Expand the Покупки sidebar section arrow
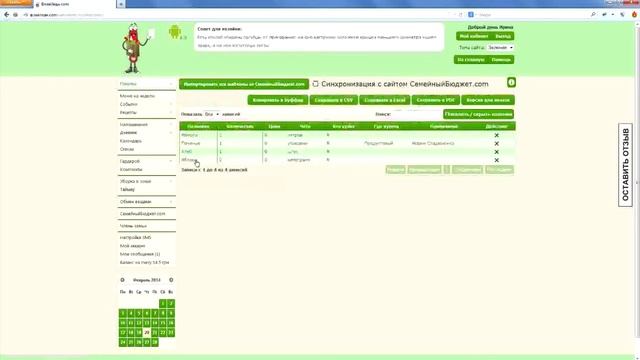This screenshot has height=360, width=640. pos(171,84)
